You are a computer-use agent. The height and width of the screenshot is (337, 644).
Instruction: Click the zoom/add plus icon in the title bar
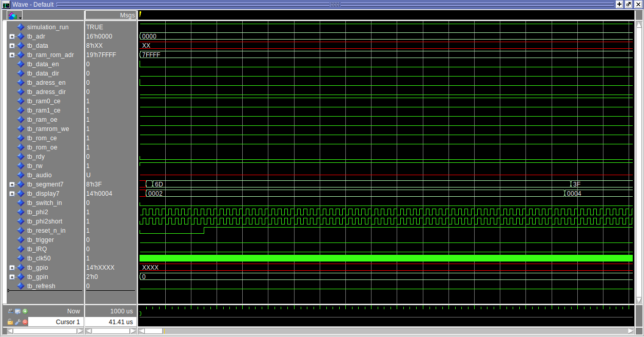[x=619, y=4]
